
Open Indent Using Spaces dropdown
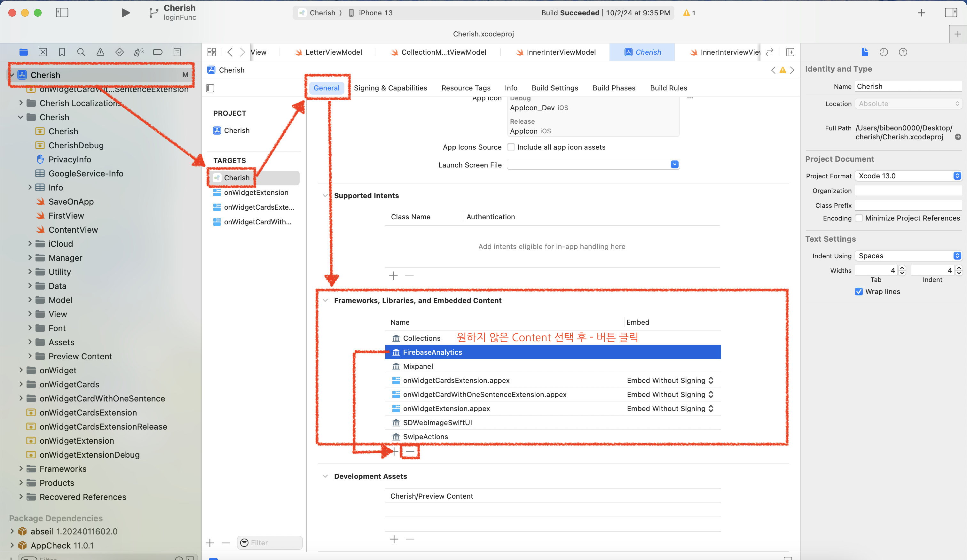click(x=908, y=256)
